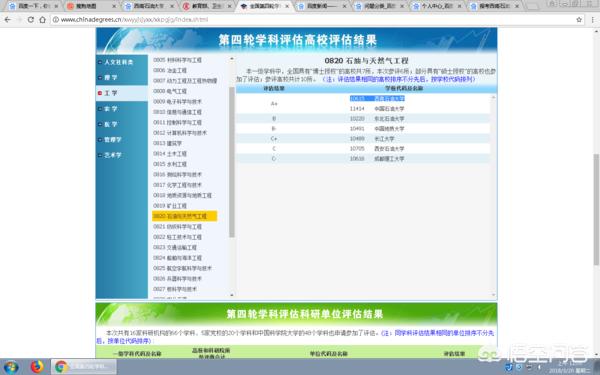Screen dimensions: 600x375
Task: Open discipline 0813 建筑学
Action: [x=167, y=143]
